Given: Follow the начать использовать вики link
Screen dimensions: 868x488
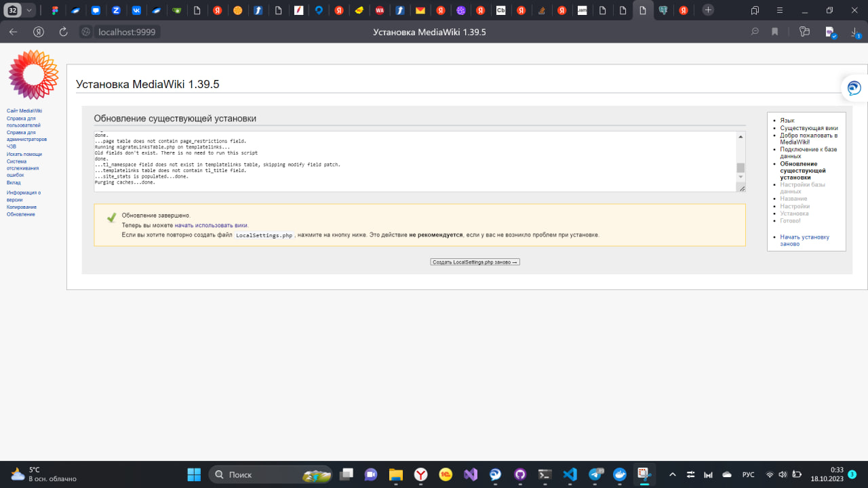Looking at the screenshot, I should tap(211, 225).
